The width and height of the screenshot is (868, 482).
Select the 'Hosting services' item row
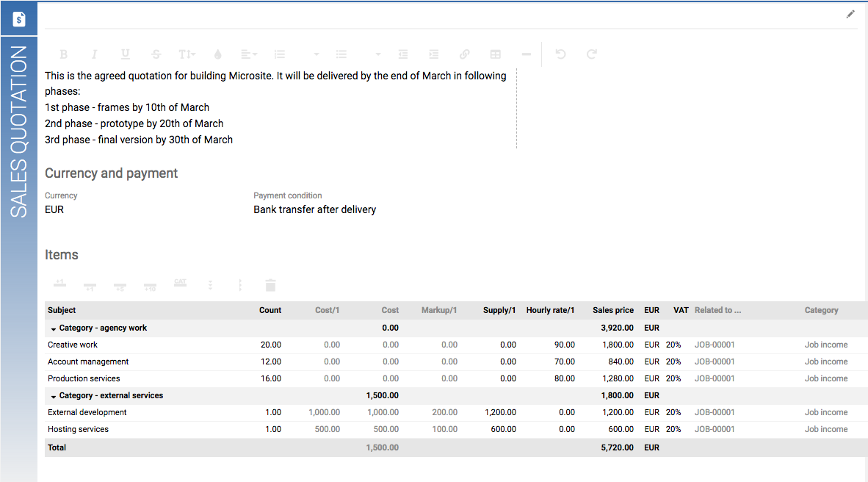click(x=456, y=429)
